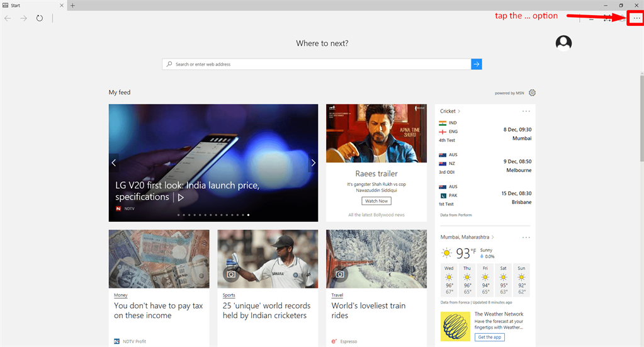This screenshot has height=347, width=644.
Task: Expand Mumbai, Maharashtra weather chevron
Action: click(492, 237)
